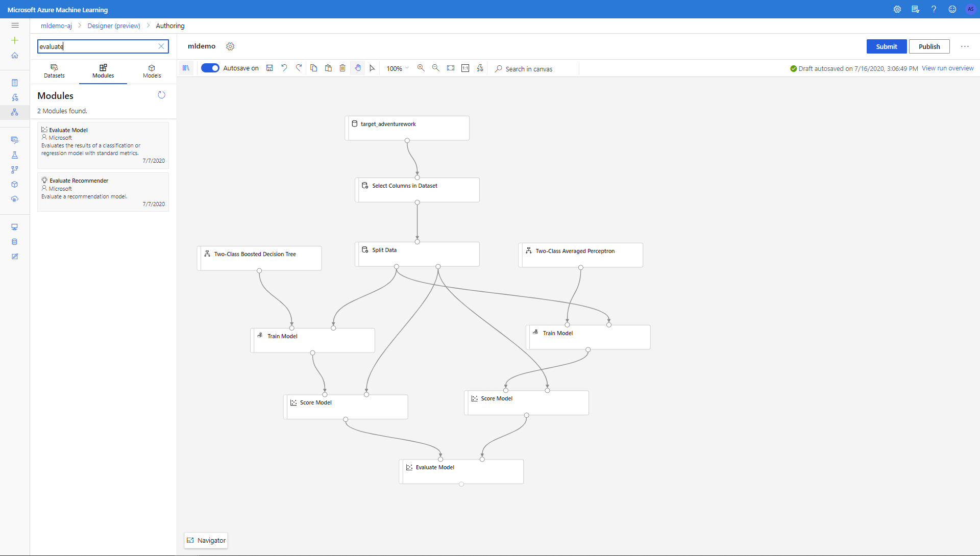Open the 100% zoom level dropdown
Image resolution: width=980 pixels, height=556 pixels.
coord(398,68)
